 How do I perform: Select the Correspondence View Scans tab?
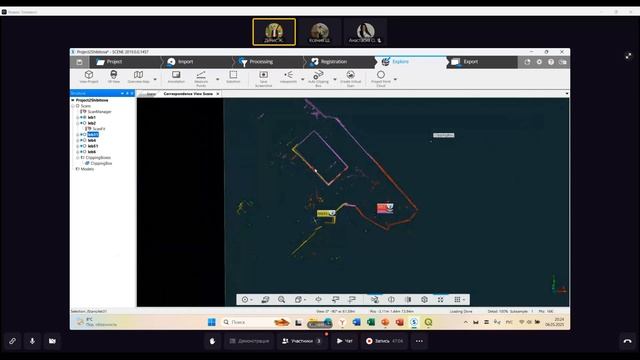188,94
